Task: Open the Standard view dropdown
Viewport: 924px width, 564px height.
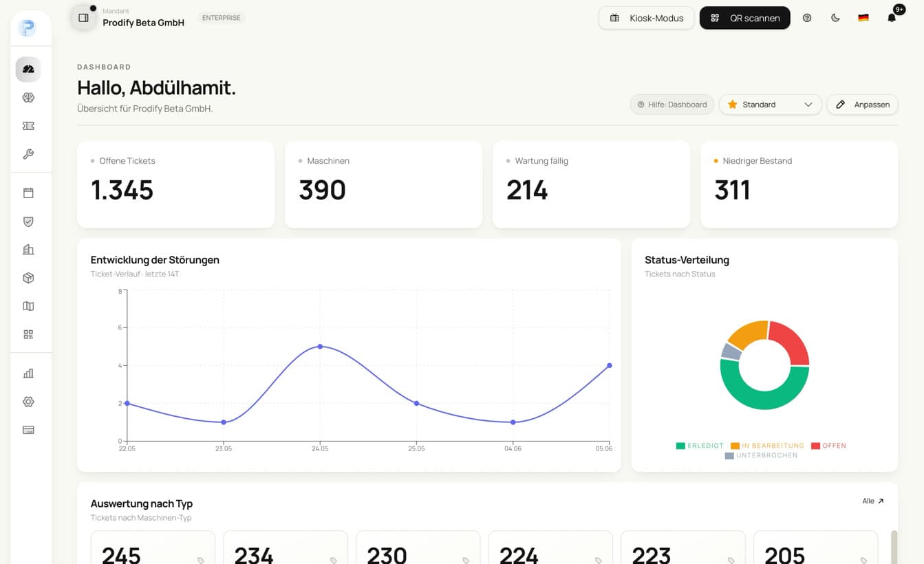Action: pyautogui.click(x=770, y=105)
